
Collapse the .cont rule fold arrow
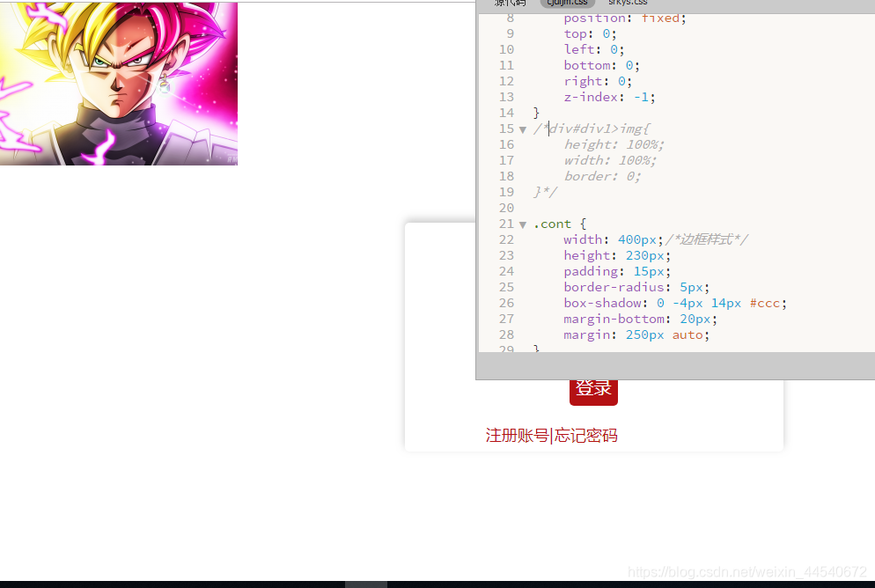523,224
